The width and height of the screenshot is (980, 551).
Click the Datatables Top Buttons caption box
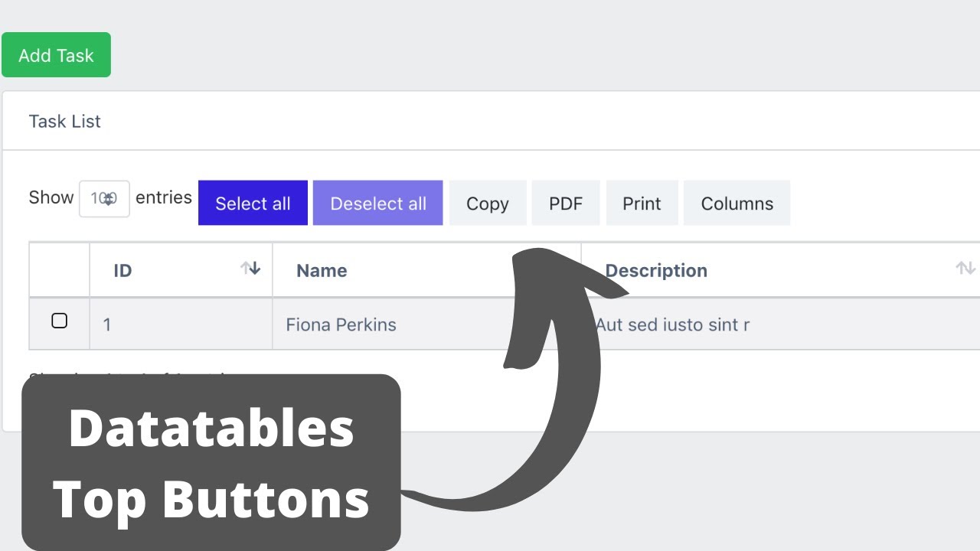click(211, 462)
